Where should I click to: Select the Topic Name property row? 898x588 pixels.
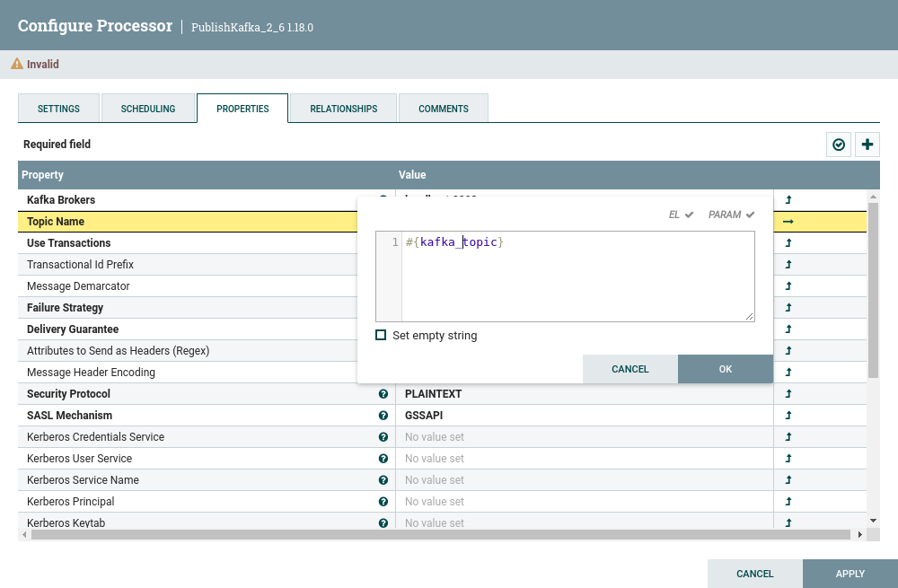pyautogui.click(x=188, y=222)
